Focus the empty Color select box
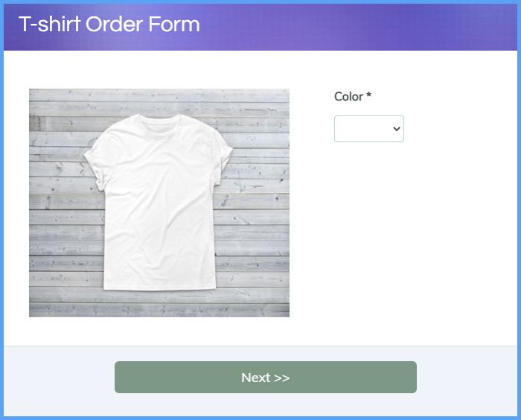 [369, 129]
